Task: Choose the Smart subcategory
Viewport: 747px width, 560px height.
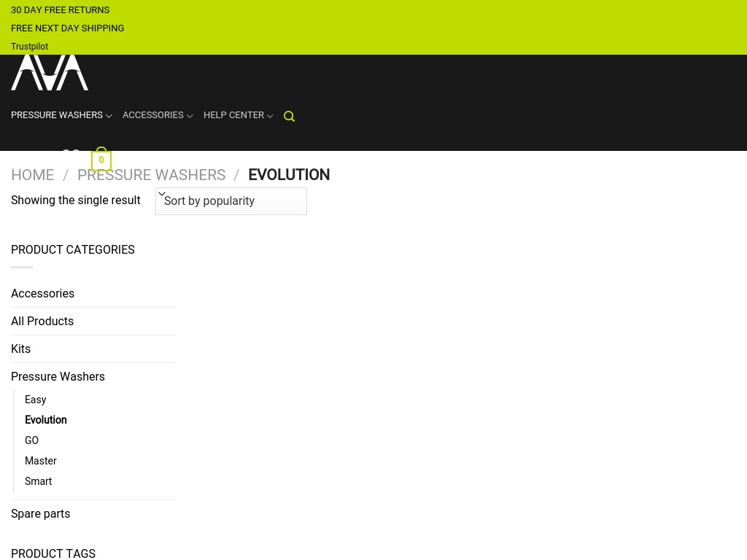Action: pyautogui.click(x=38, y=481)
